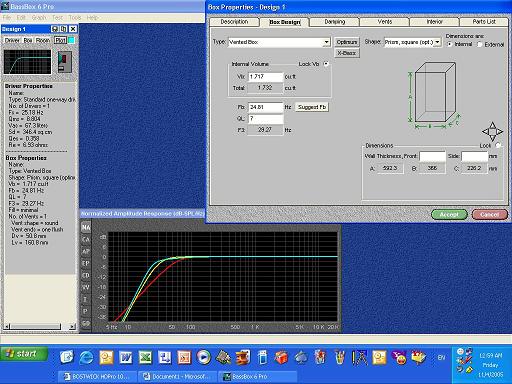Open the box Type dropdown
Viewport: 512px width, 384px height.
[326, 42]
